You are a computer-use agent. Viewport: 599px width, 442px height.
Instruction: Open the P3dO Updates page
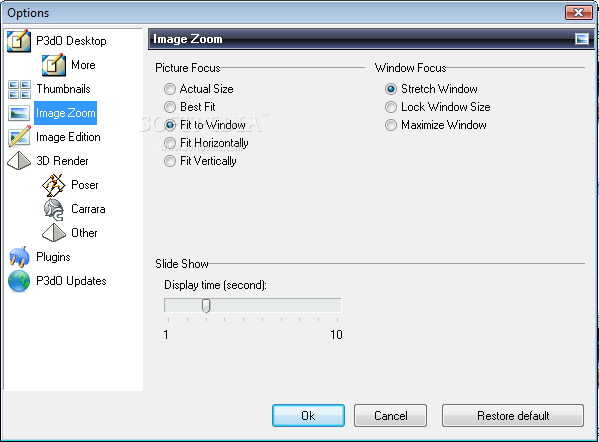pyautogui.click(x=71, y=281)
